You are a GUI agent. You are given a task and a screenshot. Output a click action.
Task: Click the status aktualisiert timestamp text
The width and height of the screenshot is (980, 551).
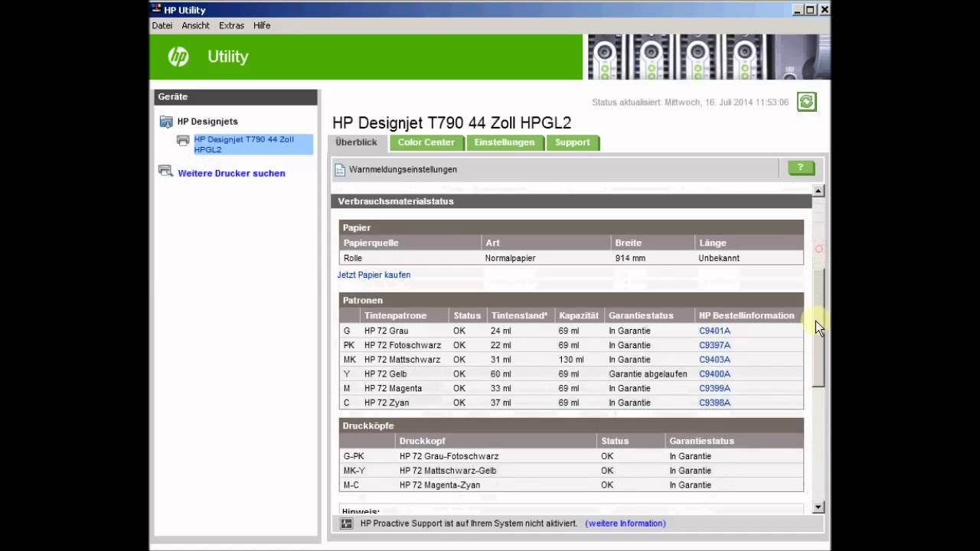coord(690,103)
